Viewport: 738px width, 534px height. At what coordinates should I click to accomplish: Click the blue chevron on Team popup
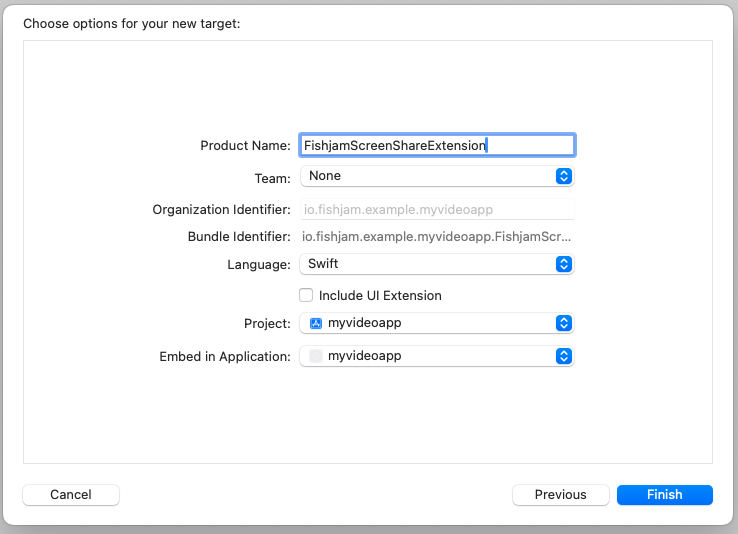563,176
